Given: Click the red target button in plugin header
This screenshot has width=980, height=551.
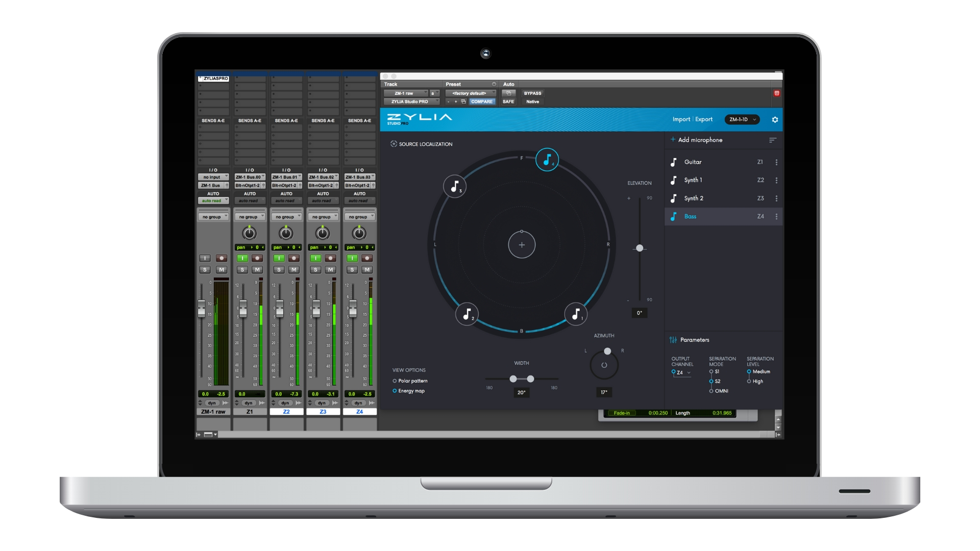Looking at the screenshot, I should (777, 93).
